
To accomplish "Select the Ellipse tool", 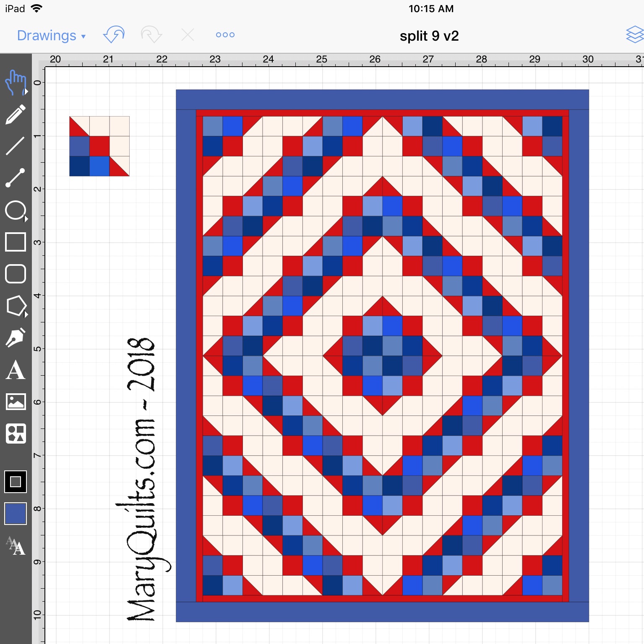I will tap(16, 210).
